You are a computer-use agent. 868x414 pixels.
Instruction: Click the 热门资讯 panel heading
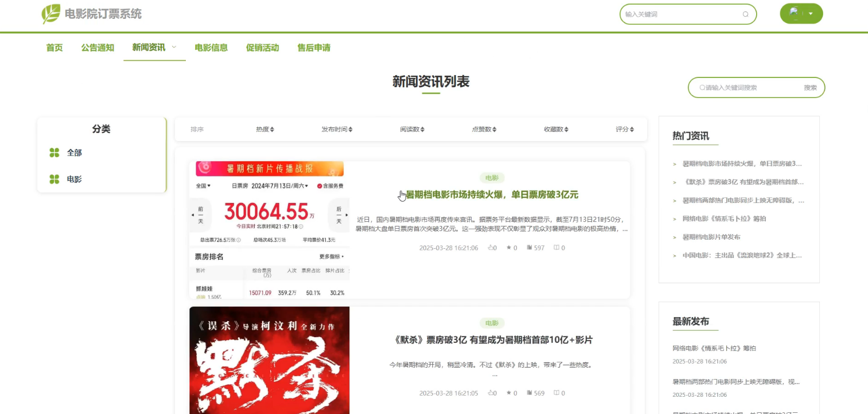click(x=691, y=136)
